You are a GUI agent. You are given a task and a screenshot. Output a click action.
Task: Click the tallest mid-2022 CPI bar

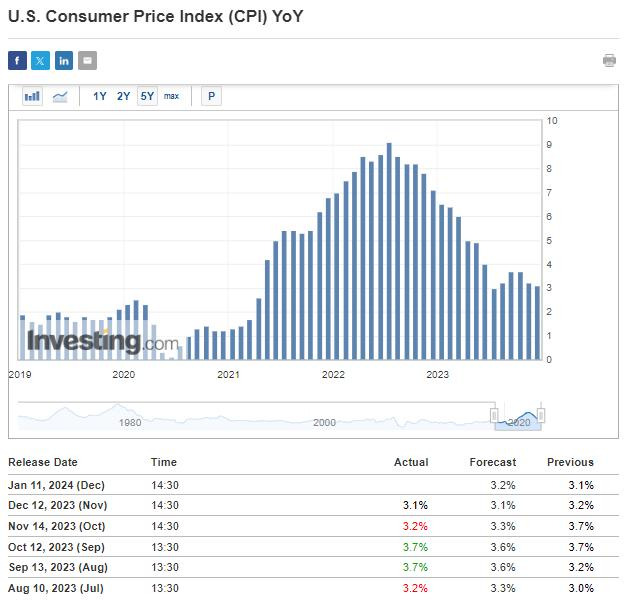[x=389, y=251]
